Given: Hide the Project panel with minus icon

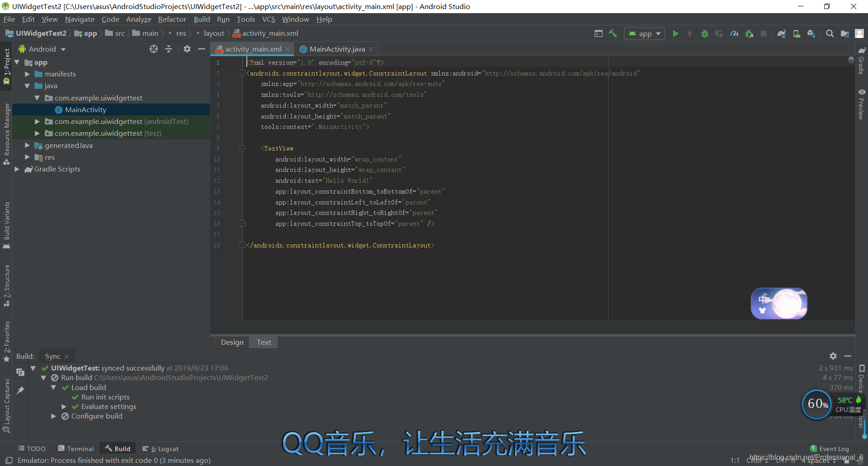Looking at the screenshot, I should 202,49.
